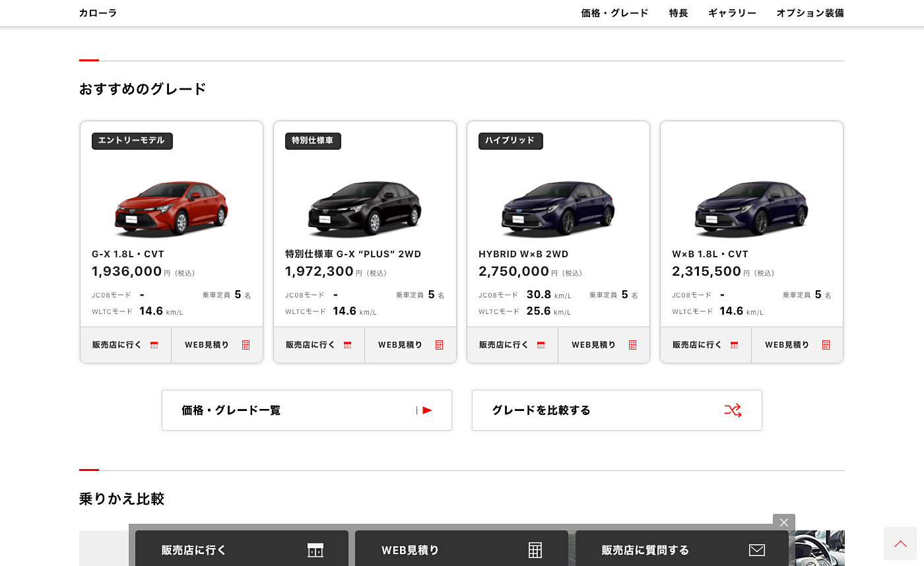Viewport: 924px width, 566px height.
Task: Click calculator icon in G-X PLUS card
Action: (x=440, y=345)
